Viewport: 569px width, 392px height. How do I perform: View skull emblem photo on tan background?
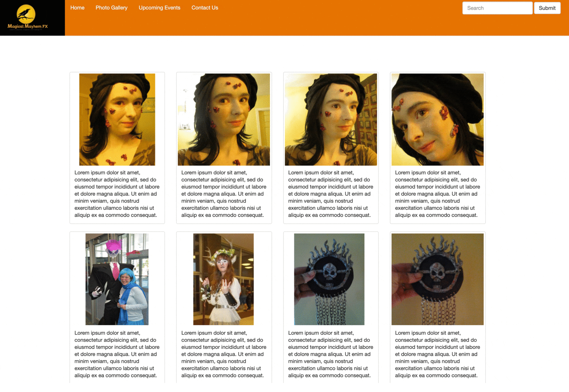pos(437,279)
